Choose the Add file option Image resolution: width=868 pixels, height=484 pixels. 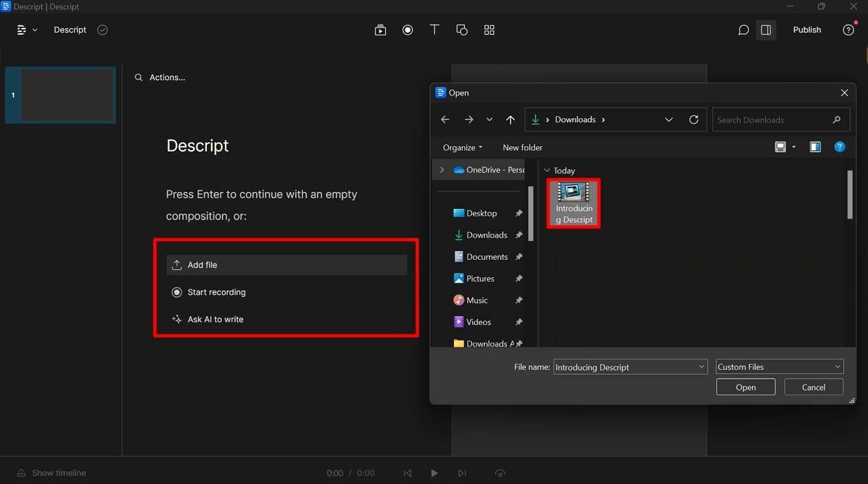tap(286, 265)
